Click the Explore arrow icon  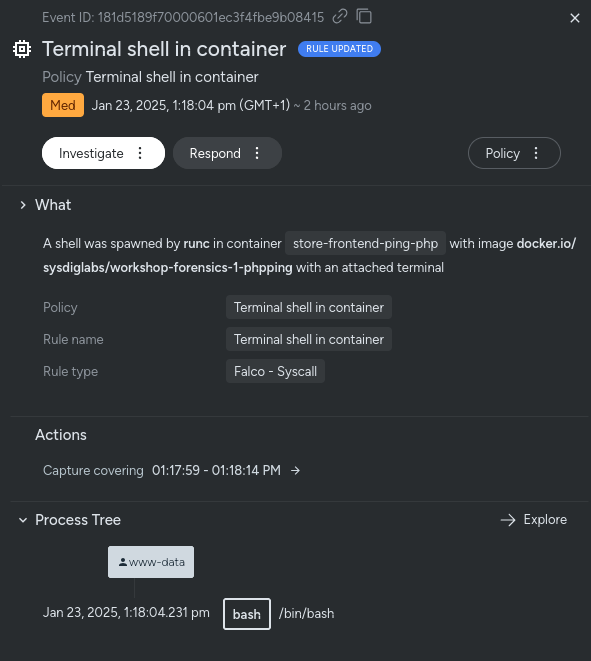click(x=508, y=520)
